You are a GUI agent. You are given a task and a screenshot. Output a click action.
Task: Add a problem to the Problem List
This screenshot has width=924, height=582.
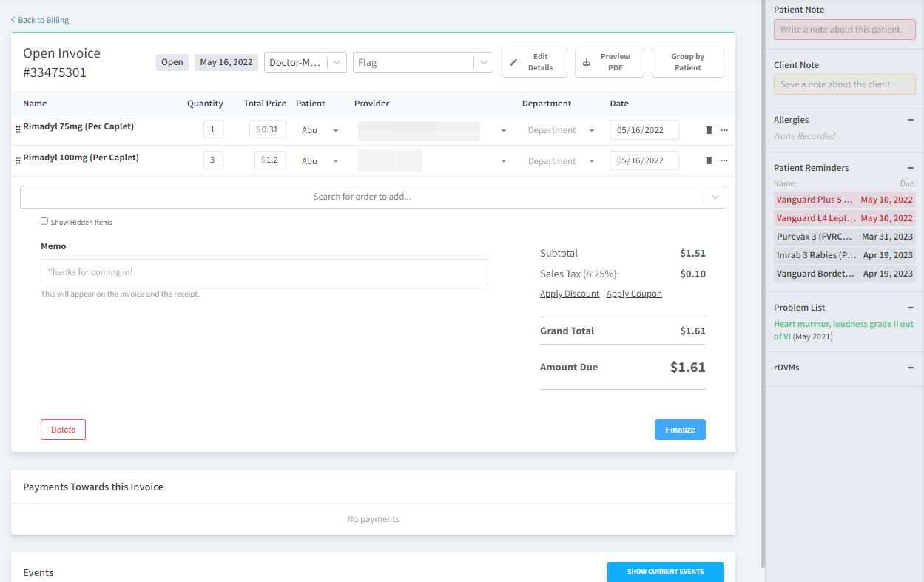(x=911, y=308)
